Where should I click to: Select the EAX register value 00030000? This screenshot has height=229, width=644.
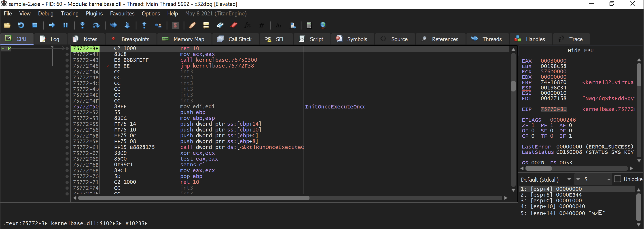553,61
